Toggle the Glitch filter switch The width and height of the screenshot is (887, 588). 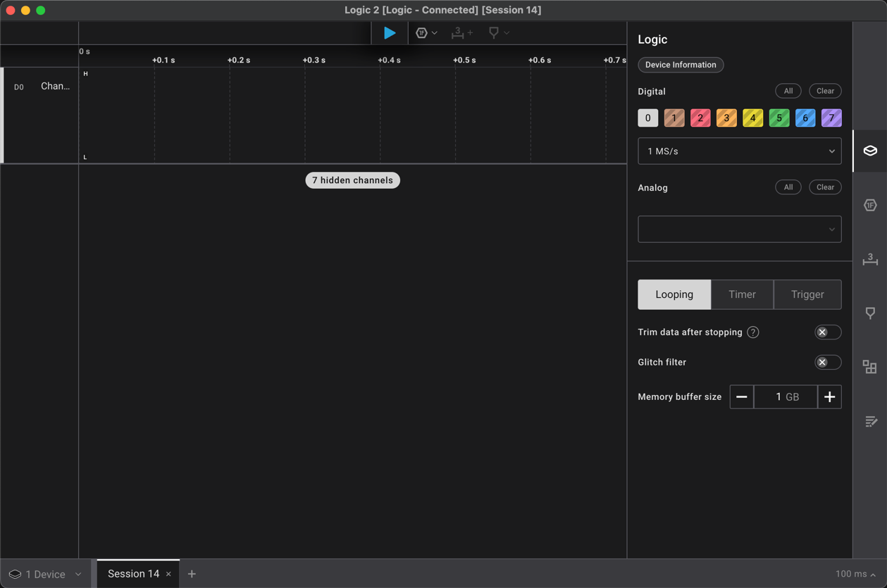[x=828, y=362]
